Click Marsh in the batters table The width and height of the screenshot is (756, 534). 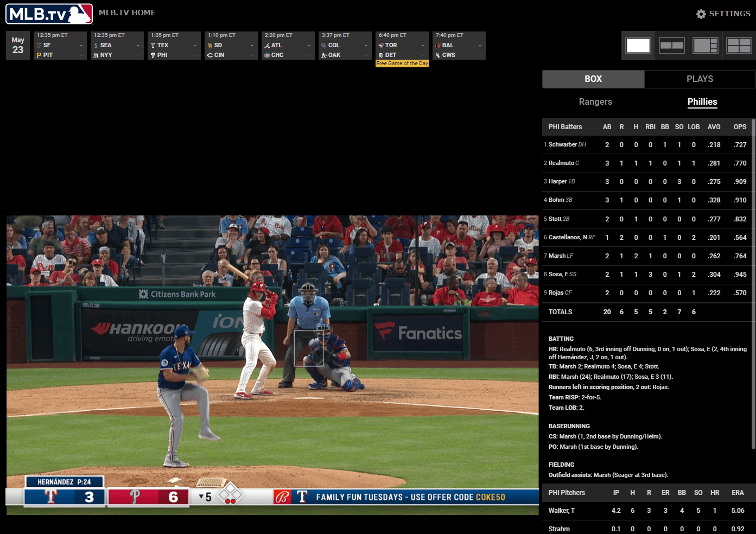pos(557,256)
